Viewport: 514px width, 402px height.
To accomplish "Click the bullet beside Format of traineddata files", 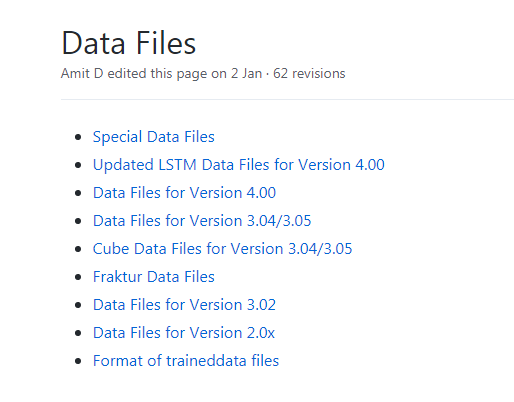I will pos(78,361).
